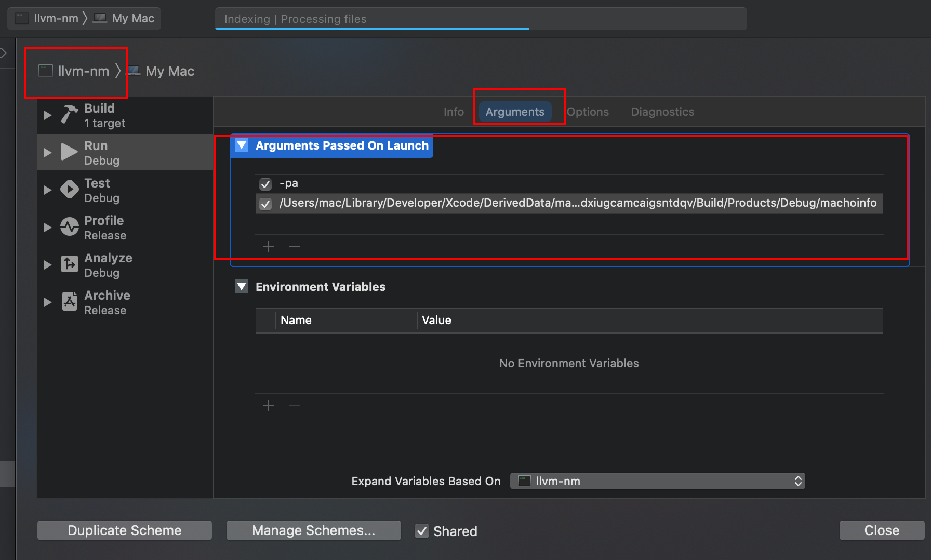Screen dimensions: 931x560
Task: Expand the Analyze action row
Action: [48, 265]
